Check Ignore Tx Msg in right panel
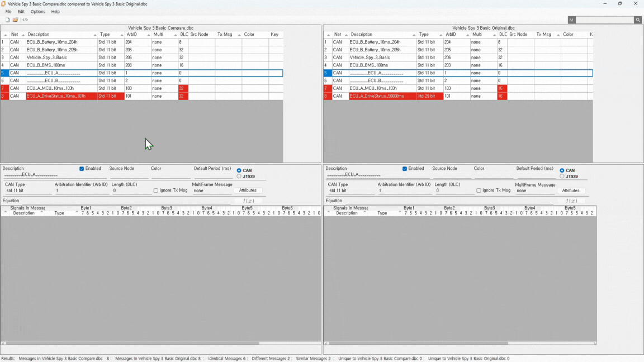The image size is (644, 362). (479, 190)
